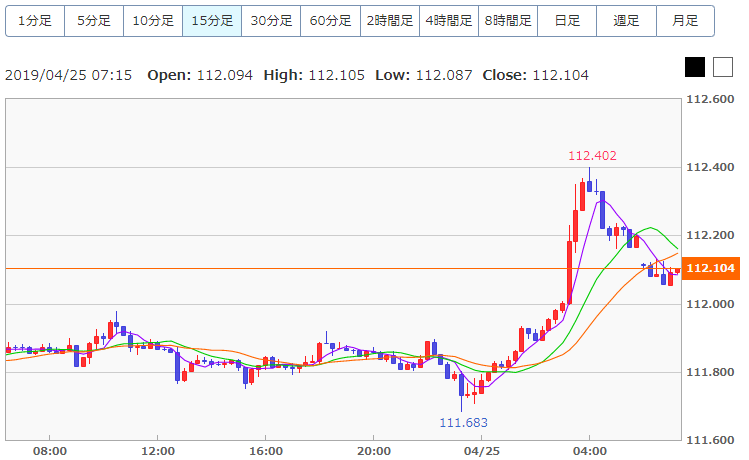Switch chart to 30分足
This screenshot has height=460, width=749.
tap(271, 20)
